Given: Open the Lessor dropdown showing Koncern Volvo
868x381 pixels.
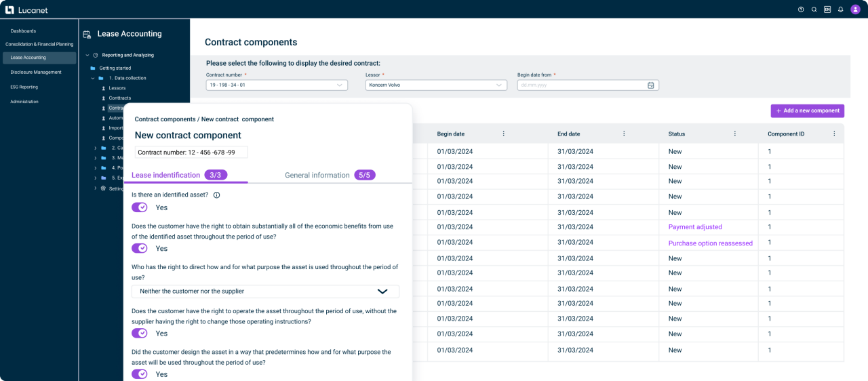Looking at the screenshot, I should click(x=436, y=85).
